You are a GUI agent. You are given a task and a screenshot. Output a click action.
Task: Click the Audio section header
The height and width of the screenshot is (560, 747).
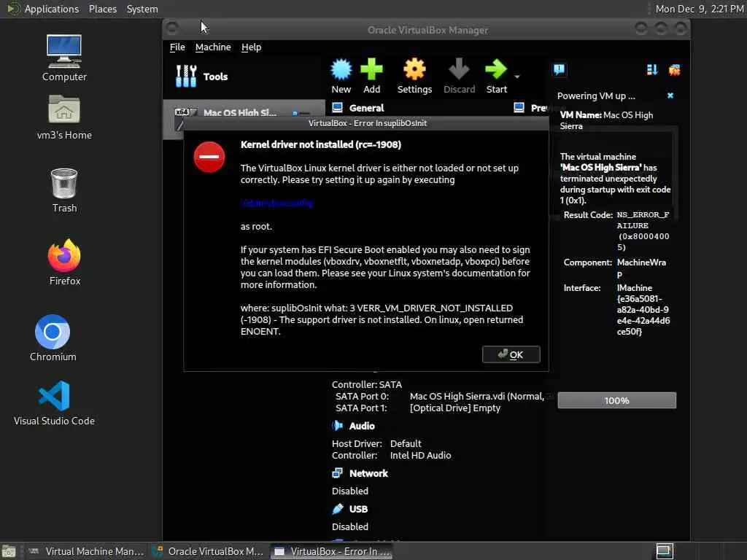tap(362, 426)
